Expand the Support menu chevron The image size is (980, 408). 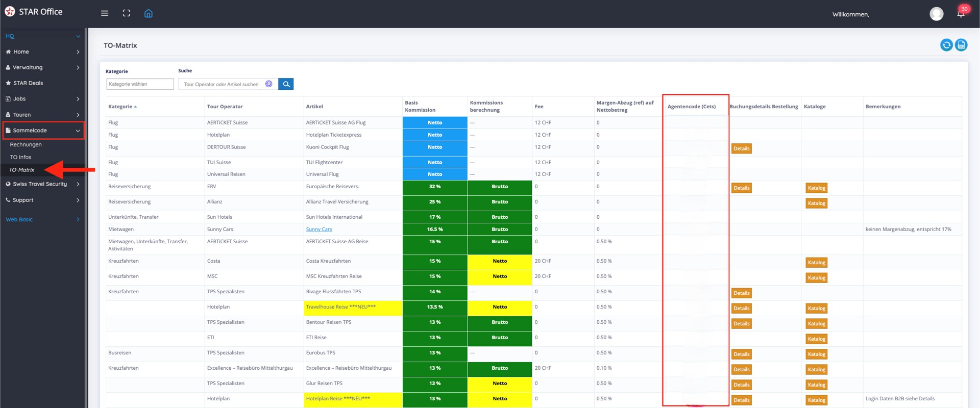(x=78, y=200)
